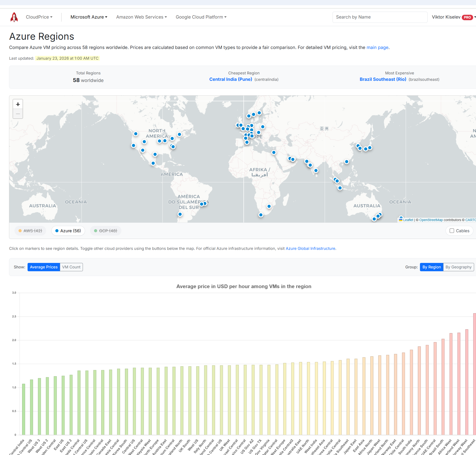Expand the CloudPrice dropdown menu
Screen dimensions: 476x455
[39, 17]
